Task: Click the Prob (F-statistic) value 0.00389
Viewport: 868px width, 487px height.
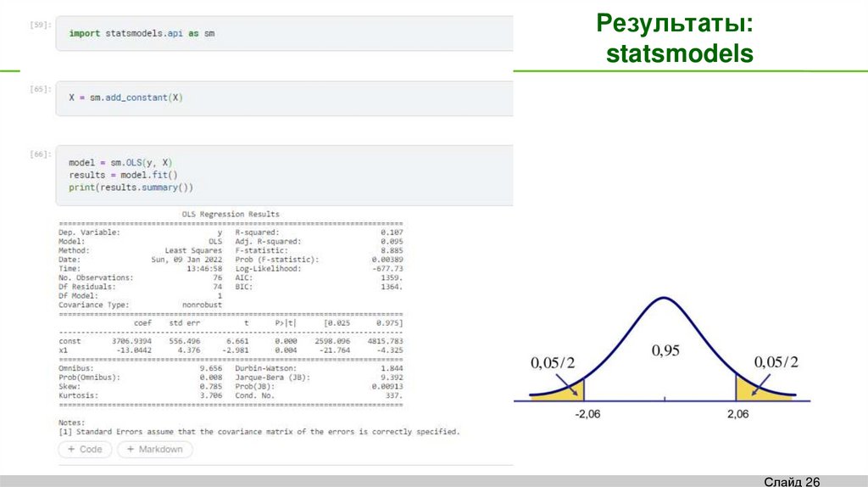Action: coord(387,260)
